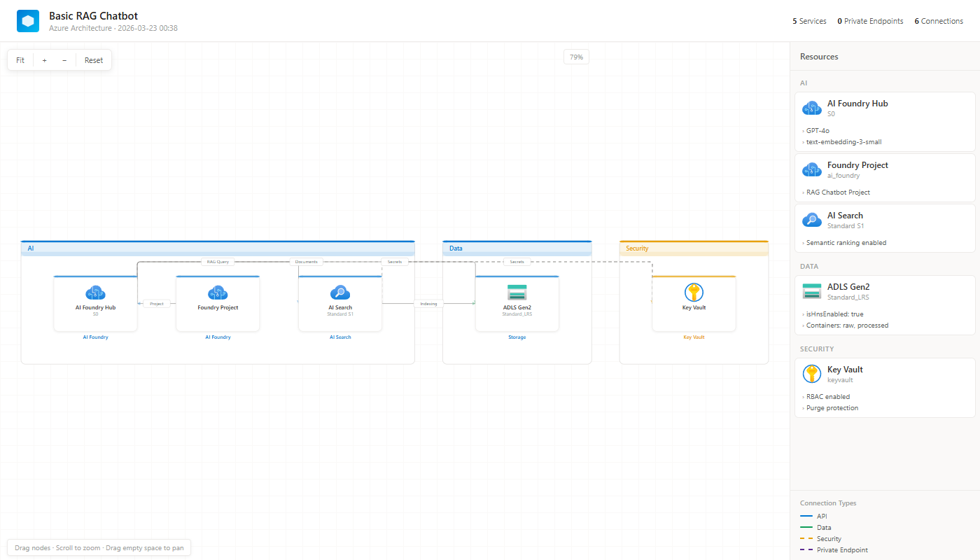Click the Data connection type legend

click(815, 528)
